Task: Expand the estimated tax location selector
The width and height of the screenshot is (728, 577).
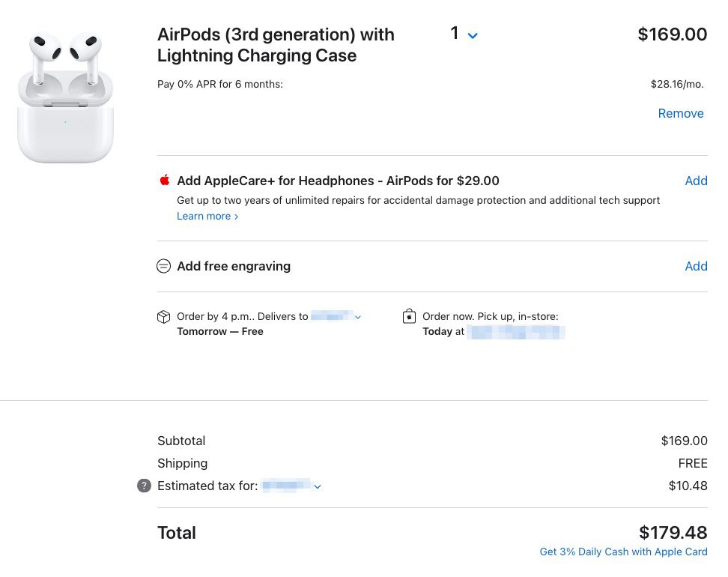Action: click(318, 486)
